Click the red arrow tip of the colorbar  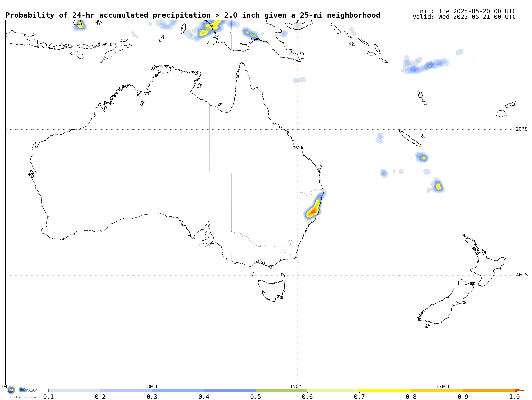click(519, 390)
